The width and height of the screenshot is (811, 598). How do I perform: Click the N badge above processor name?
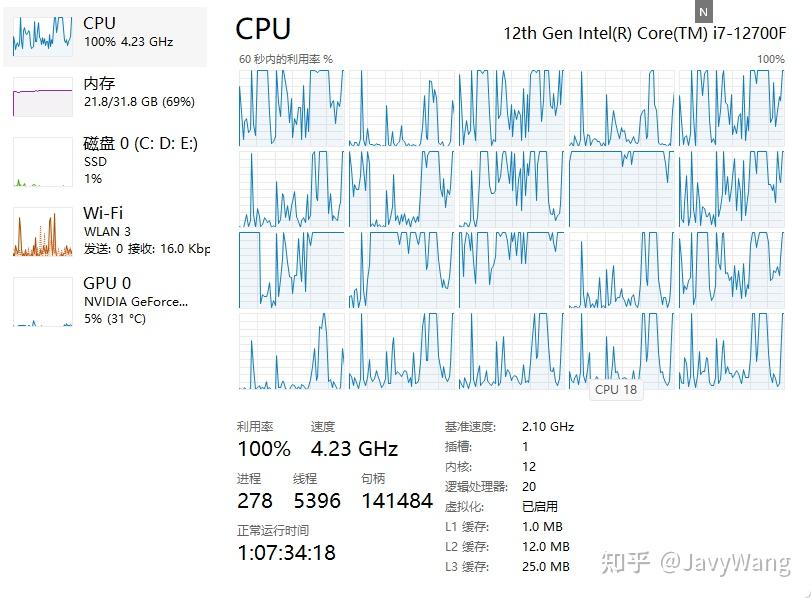(x=703, y=12)
